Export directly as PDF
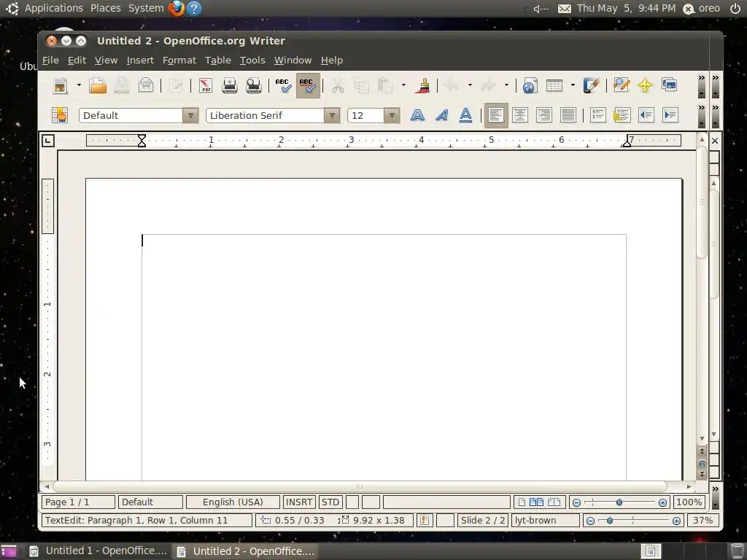The height and width of the screenshot is (560, 747). (x=205, y=86)
